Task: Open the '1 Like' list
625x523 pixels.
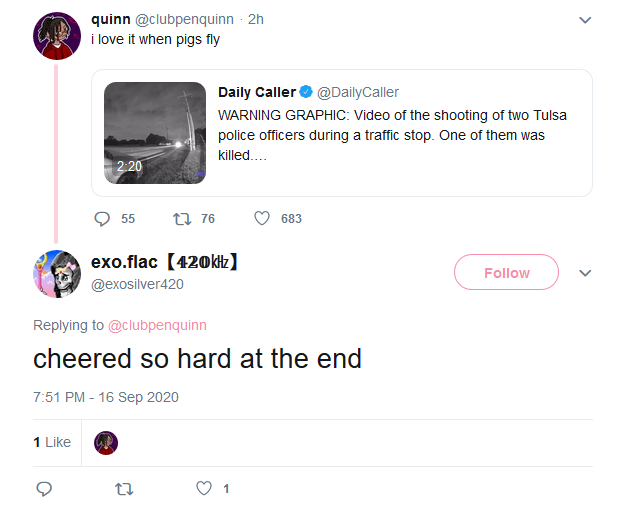Action: [x=52, y=442]
